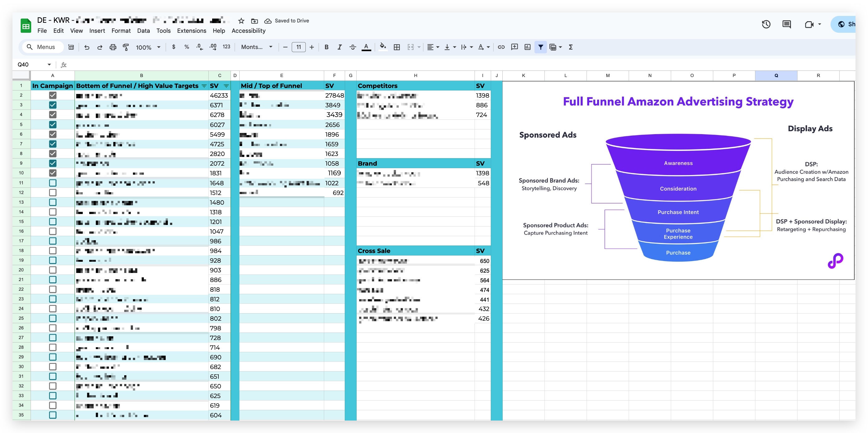Click the insert link icon
868x433 pixels.
pos(501,47)
